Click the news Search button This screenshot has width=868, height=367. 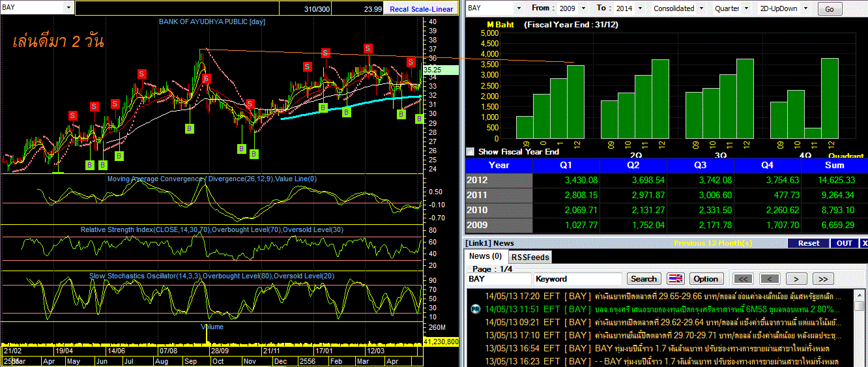(x=644, y=278)
